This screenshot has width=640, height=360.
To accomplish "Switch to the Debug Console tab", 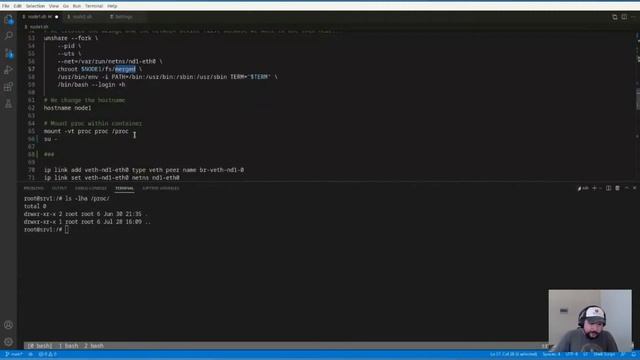I will click(x=91, y=188).
